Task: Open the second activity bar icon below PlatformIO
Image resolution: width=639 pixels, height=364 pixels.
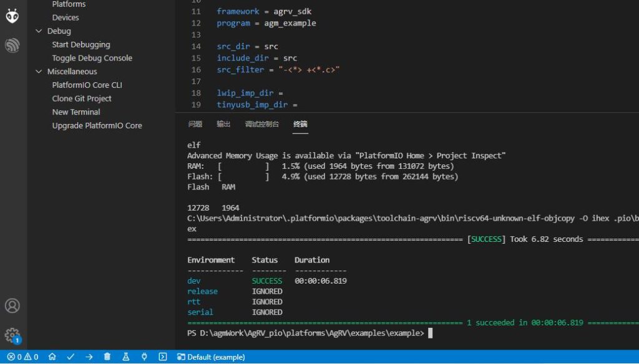Action: point(12,45)
